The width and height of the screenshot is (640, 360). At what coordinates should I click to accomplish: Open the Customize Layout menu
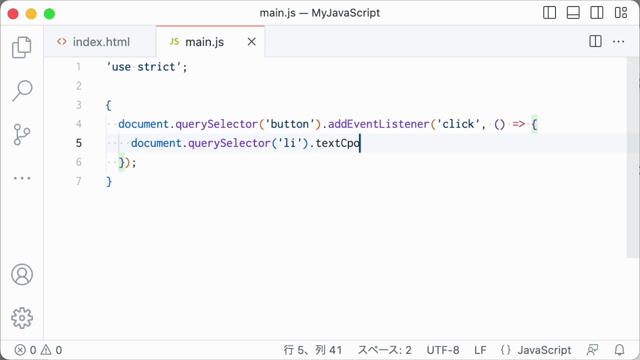coord(621,13)
